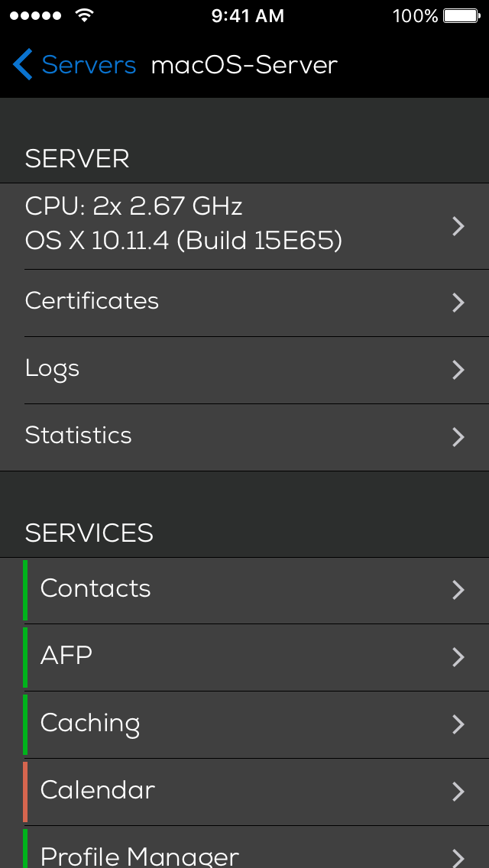Open CPU and OS X build details
The width and height of the screenshot is (489, 868).
[x=183, y=225]
